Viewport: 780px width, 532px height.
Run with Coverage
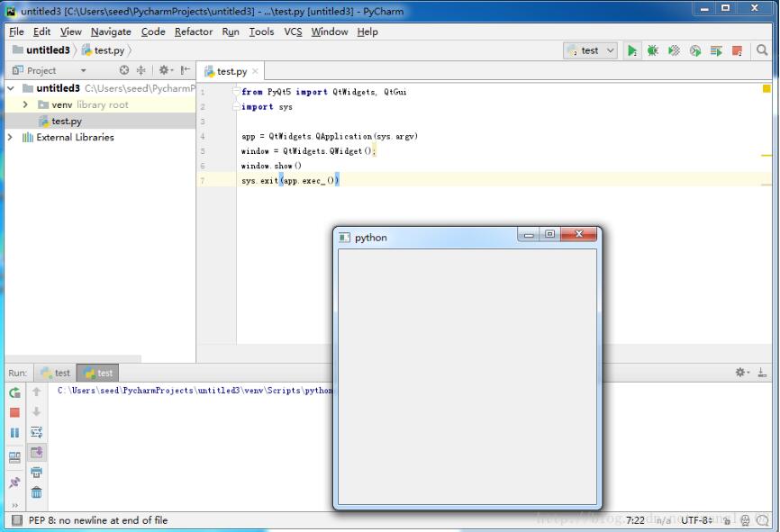point(674,51)
